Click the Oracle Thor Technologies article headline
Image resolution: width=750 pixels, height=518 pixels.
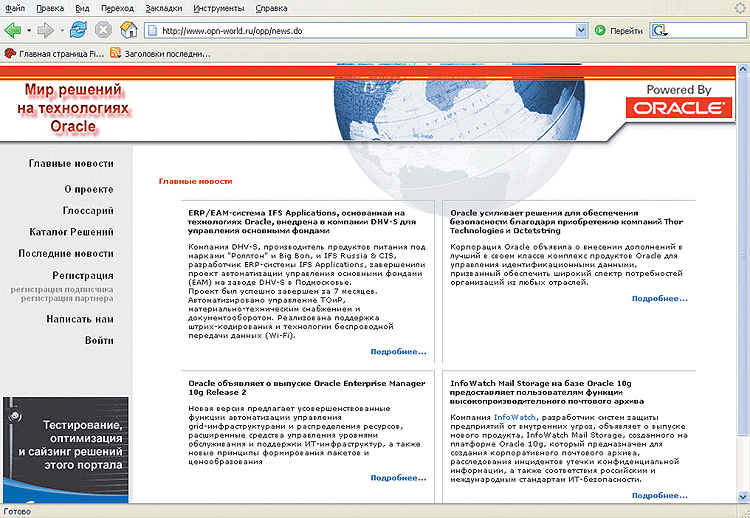click(566, 221)
